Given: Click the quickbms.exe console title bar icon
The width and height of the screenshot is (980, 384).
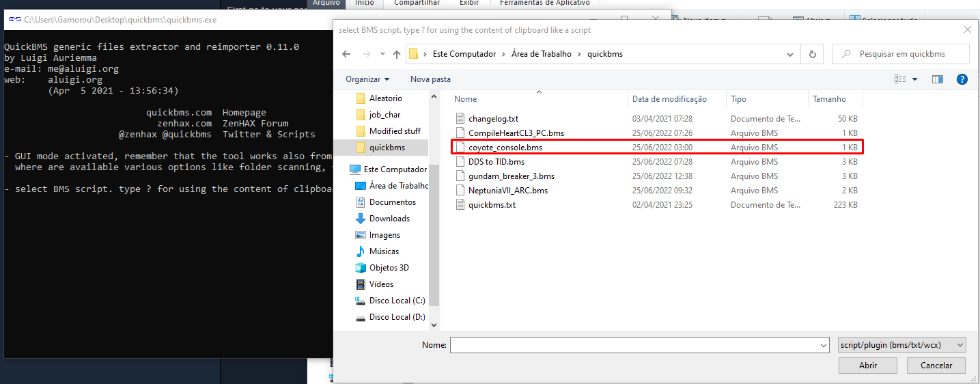Looking at the screenshot, I should (14, 20).
